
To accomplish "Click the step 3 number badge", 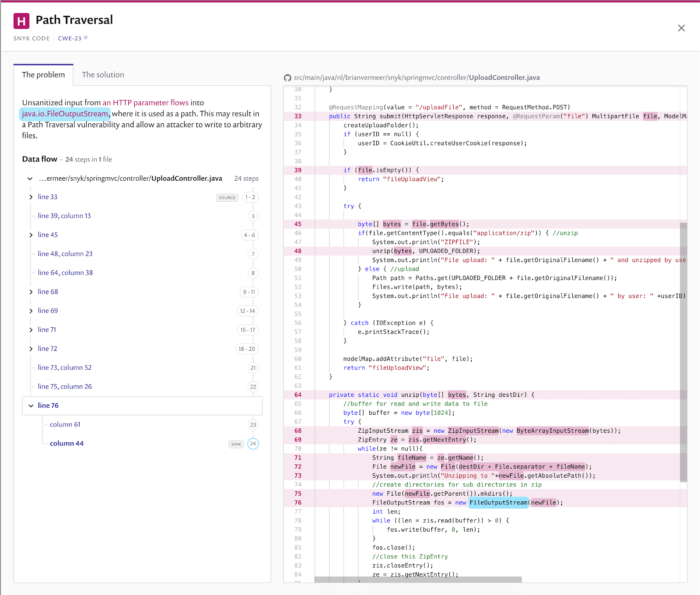I will (x=253, y=216).
